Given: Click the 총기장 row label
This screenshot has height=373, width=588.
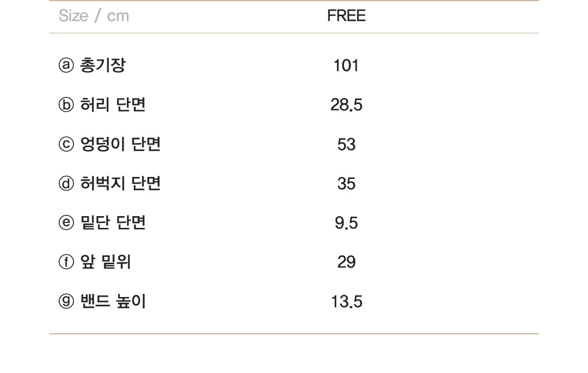Looking at the screenshot, I should pyautogui.click(x=103, y=66).
